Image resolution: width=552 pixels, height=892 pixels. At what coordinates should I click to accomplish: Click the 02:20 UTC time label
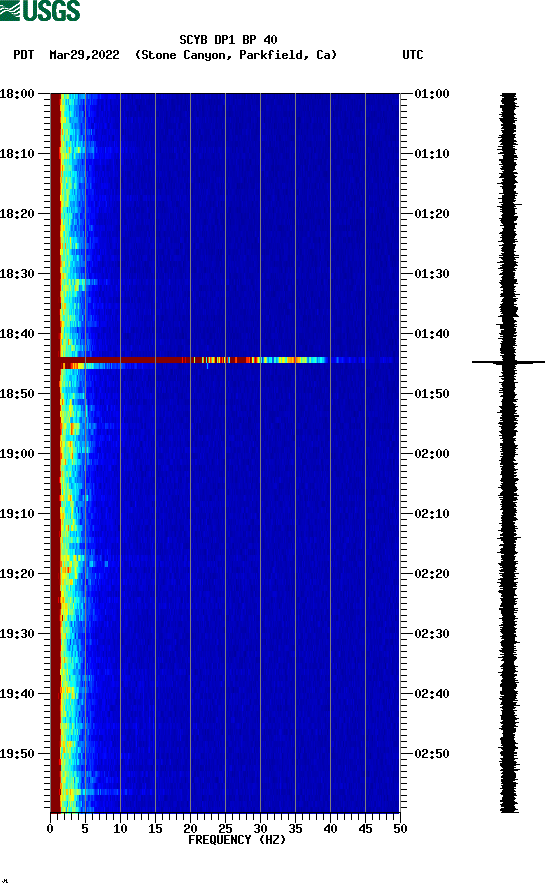click(432, 574)
